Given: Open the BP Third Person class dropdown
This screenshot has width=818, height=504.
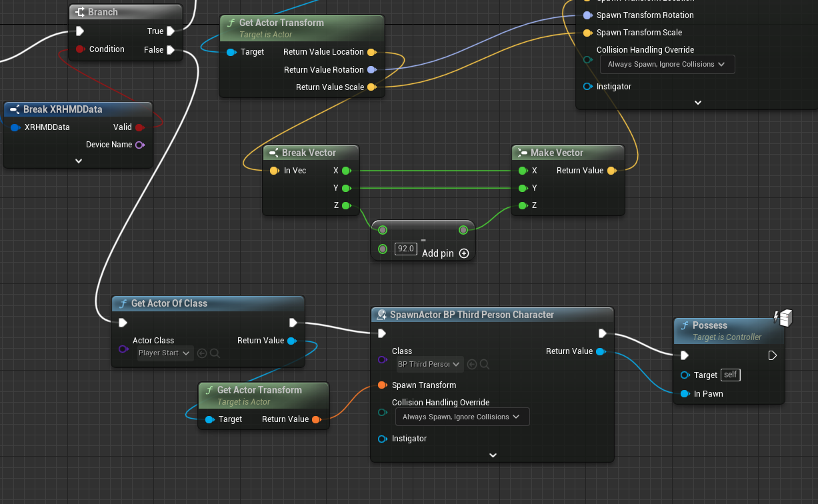Looking at the screenshot, I should coord(429,364).
